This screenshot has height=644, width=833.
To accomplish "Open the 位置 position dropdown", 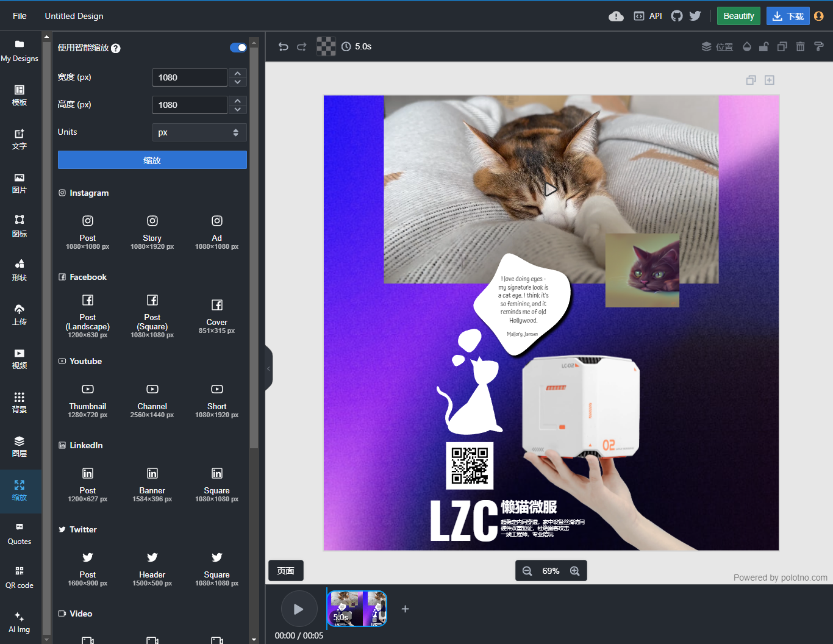I will click(717, 46).
